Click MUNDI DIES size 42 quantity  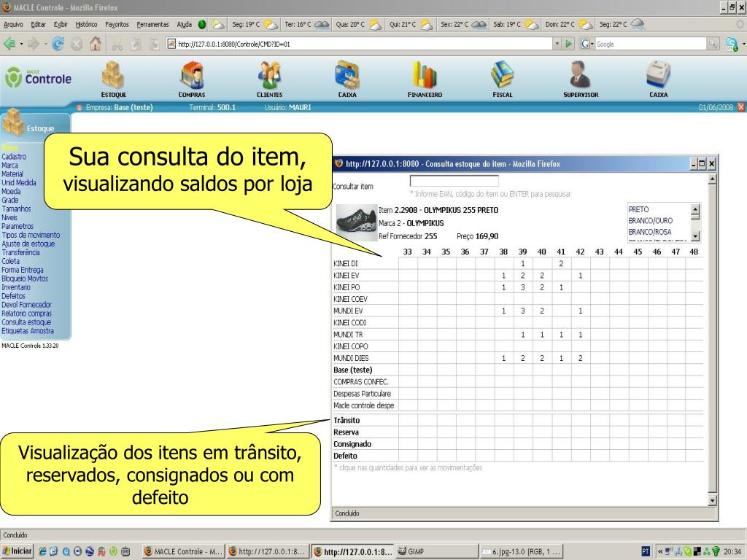[x=580, y=358]
